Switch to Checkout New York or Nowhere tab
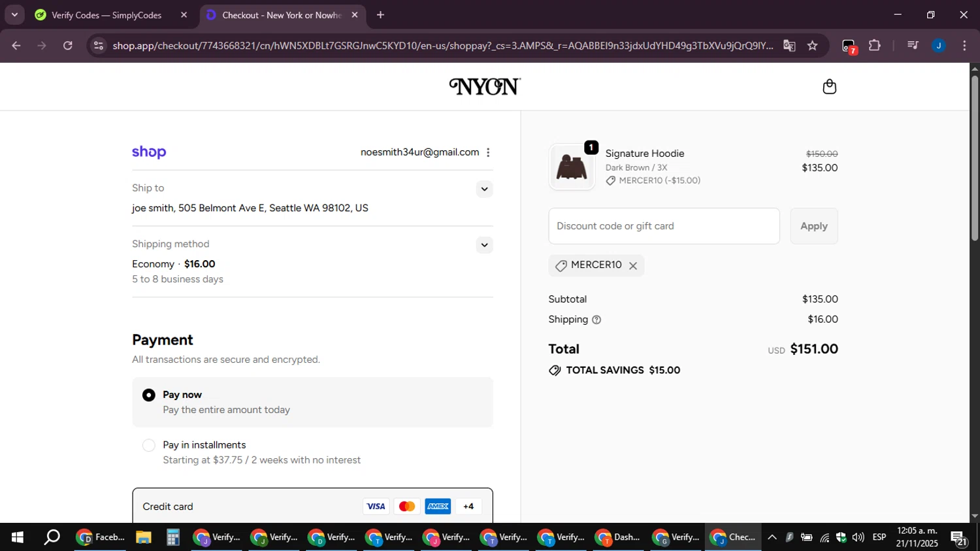The image size is (980, 551). point(282,15)
